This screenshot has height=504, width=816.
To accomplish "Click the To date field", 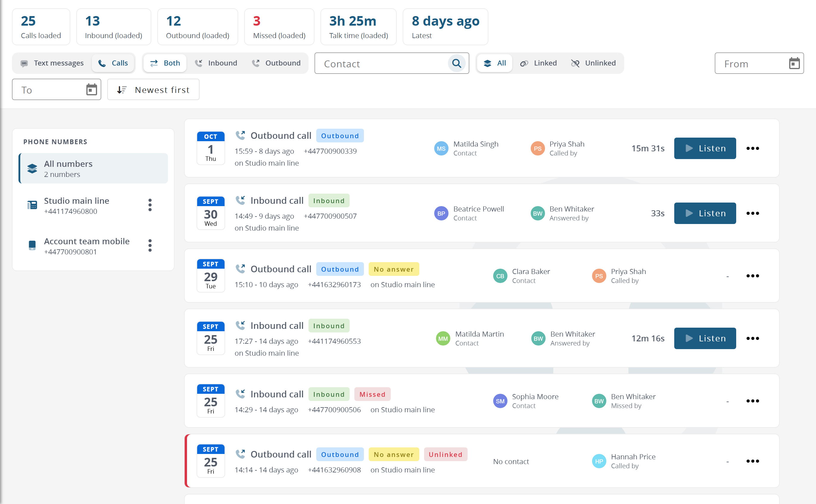I will pyautogui.click(x=57, y=90).
